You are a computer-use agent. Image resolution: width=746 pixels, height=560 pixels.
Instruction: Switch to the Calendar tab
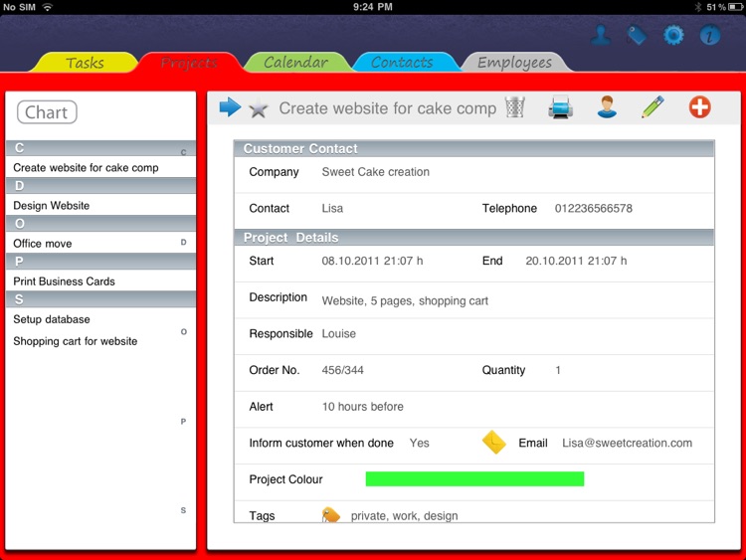click(x=296, y=63)
